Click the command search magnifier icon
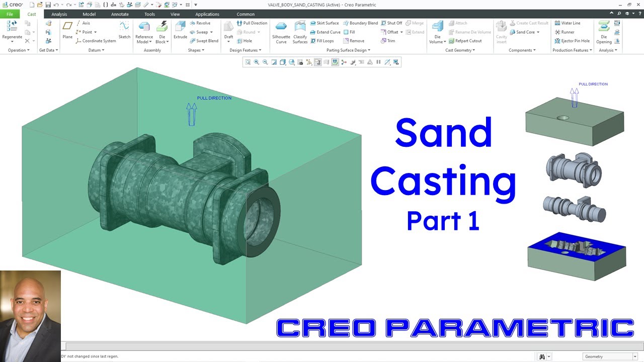This screenshot has width=644, height=362. click(619, 14)
